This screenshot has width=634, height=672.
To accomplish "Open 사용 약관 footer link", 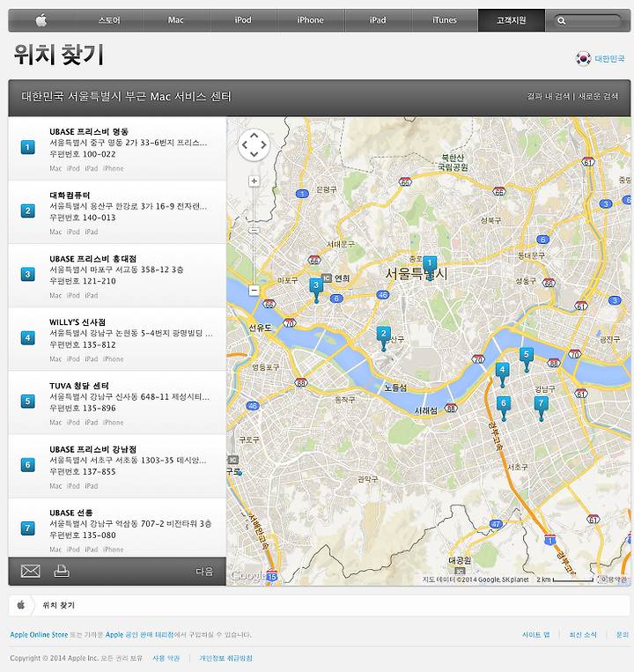I will (x=166, y=658).
